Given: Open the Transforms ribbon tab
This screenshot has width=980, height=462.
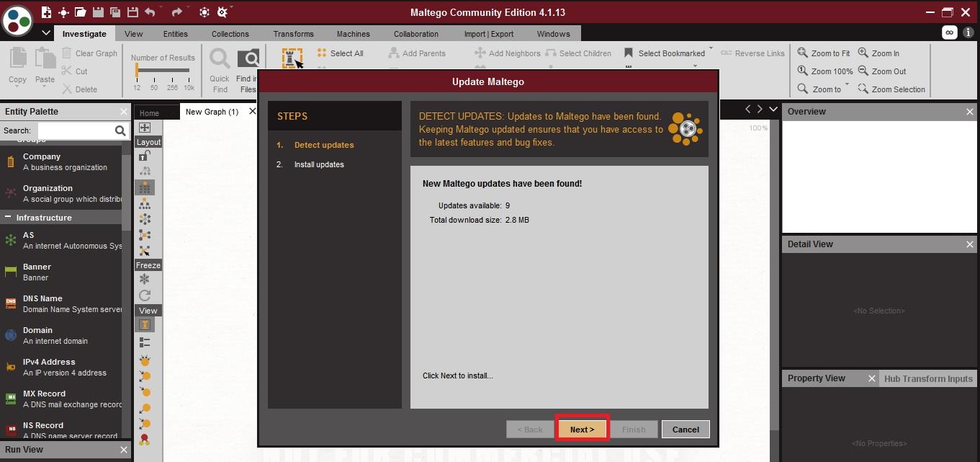Looking at the screenshot, I should click(294, 34).
